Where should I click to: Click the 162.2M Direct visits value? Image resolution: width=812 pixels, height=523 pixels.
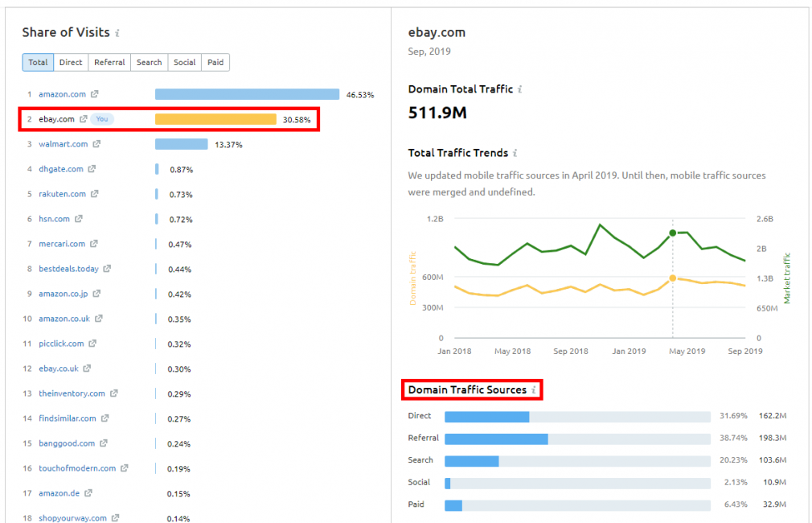click(x=773, y=416)
